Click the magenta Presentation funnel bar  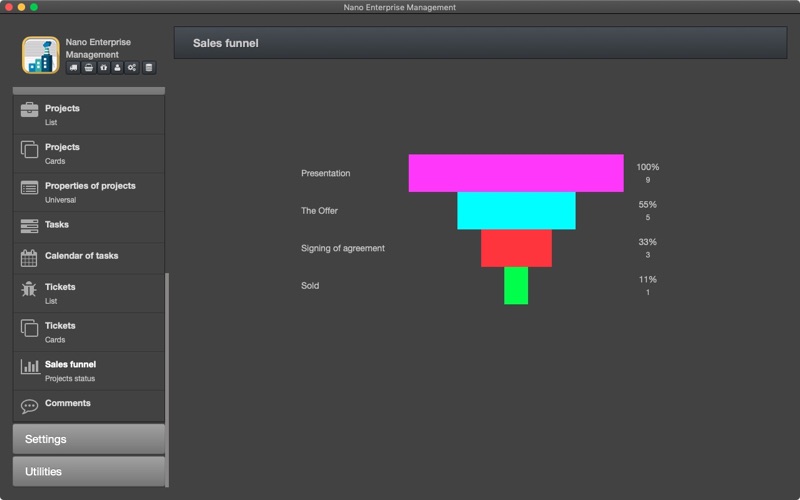tap(516, 173)
